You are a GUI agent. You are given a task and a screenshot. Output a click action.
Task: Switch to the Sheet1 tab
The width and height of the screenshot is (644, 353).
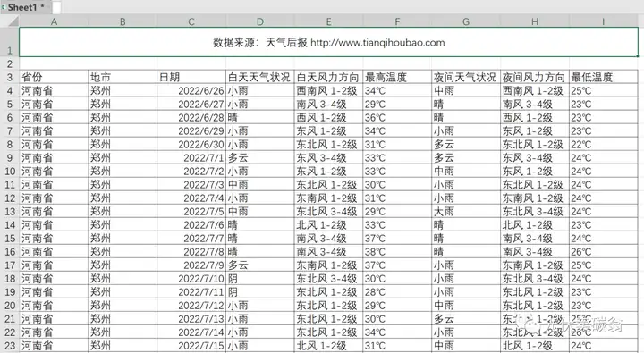click(x=25, y=7)
